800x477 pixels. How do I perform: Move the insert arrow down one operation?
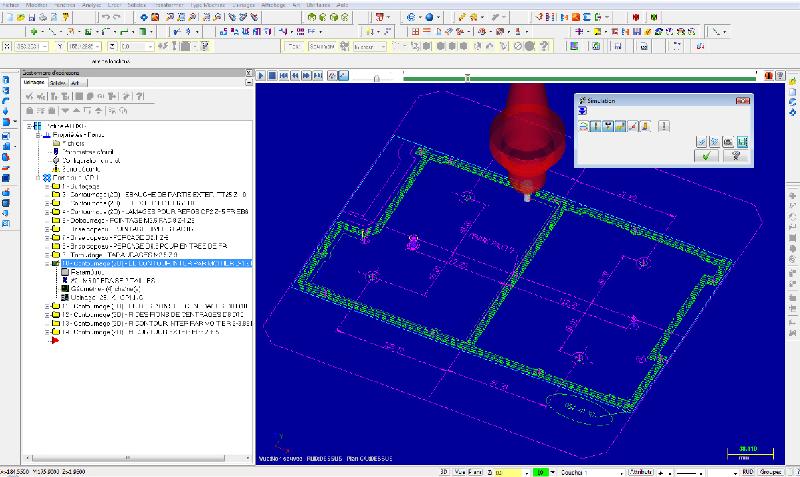coord(65,111)
